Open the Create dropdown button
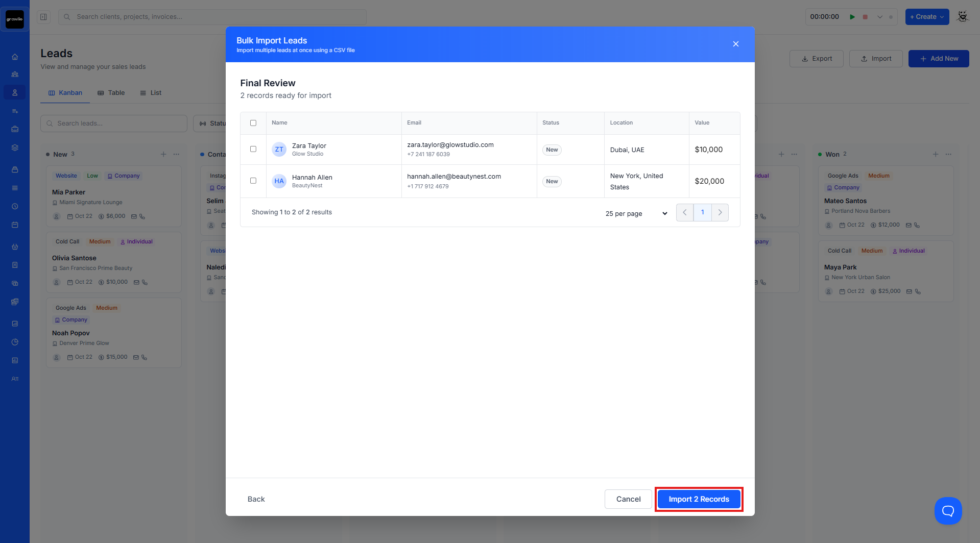This screenshot has width=980, height=543. coord(927,17)
